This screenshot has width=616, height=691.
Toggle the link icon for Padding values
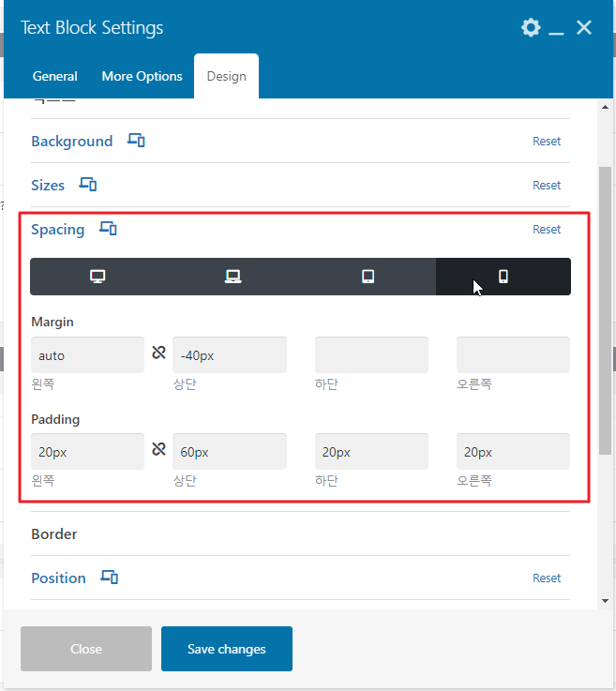[158, 449]
